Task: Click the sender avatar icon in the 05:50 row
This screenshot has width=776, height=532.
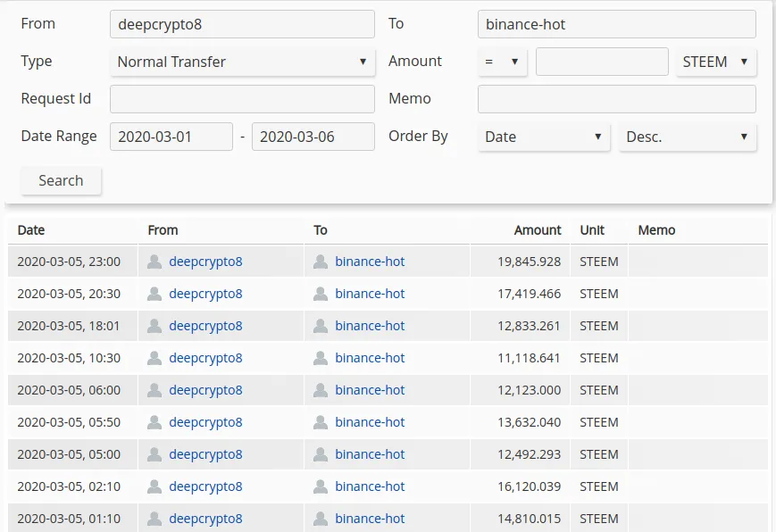Action: pyautogui.click(x=154, y=422)
